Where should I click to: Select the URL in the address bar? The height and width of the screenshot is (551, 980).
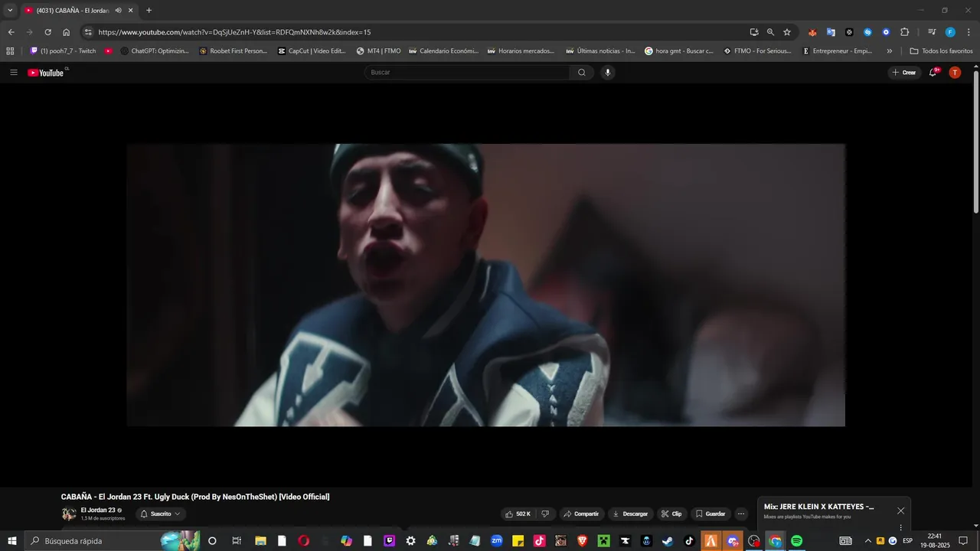pos(234,32)
